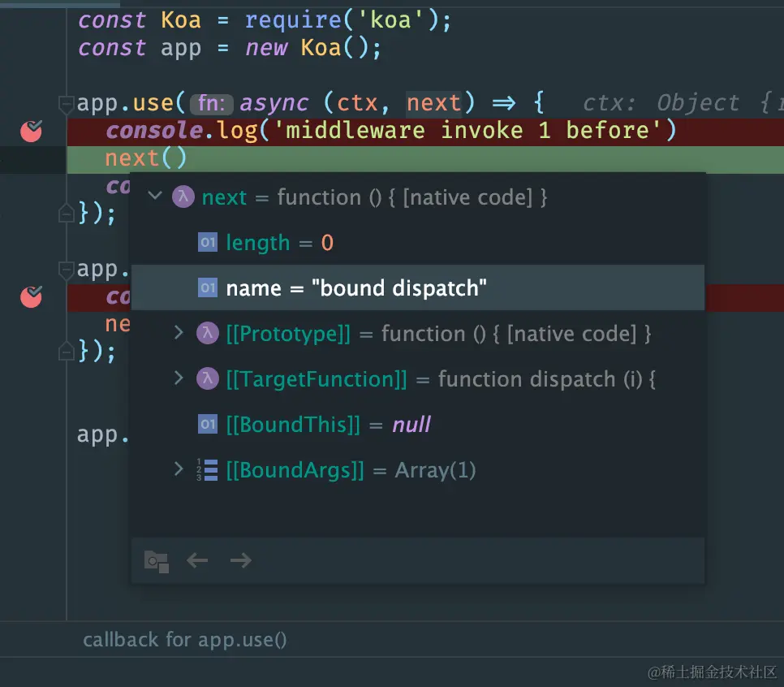784x687 pixels.
Task: Expand the [[Prototype]] entry
Action: 179,332
